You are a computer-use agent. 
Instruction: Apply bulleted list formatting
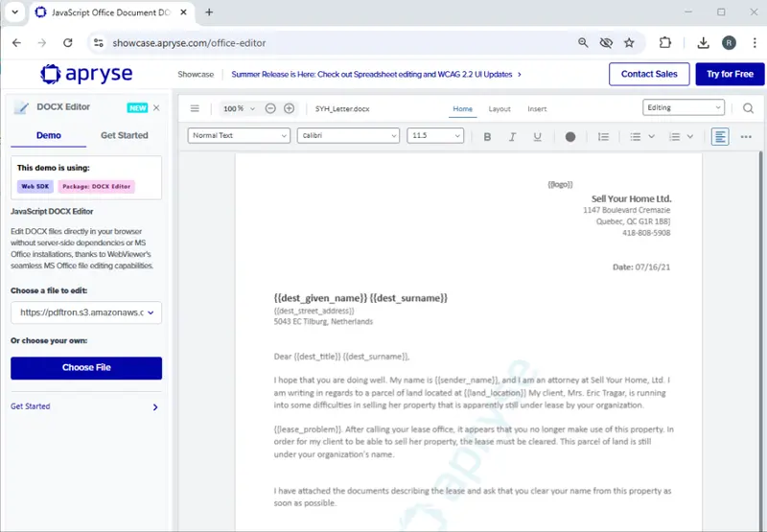636,137
